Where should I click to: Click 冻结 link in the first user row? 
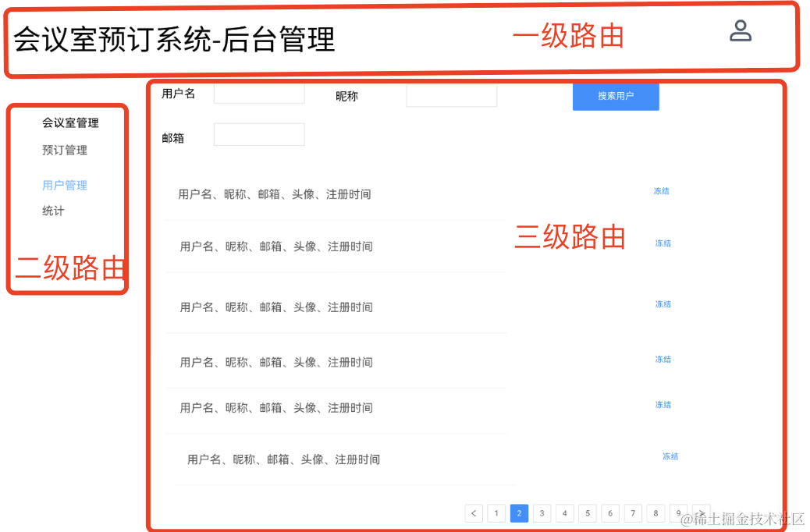pos(662,191)
